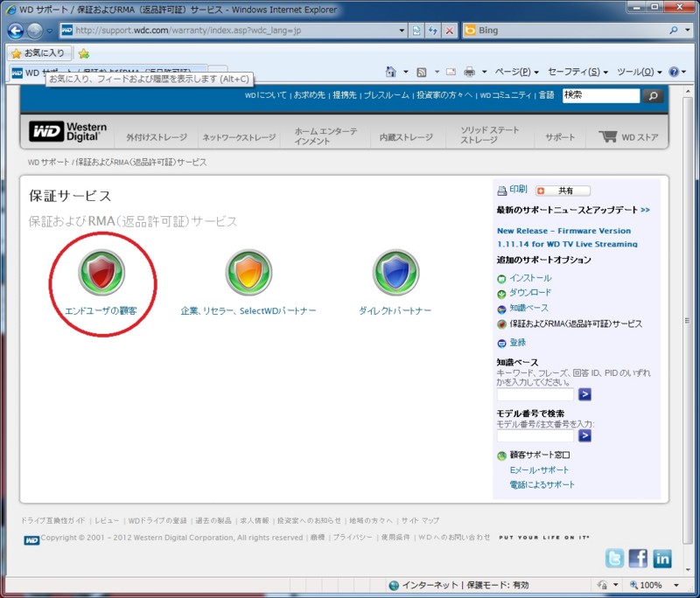Image resolution: width=700 pixels, height=598 pixels.
Task: Click inside the 知識ベース keyword input field
Action: (x=535, y=394)
